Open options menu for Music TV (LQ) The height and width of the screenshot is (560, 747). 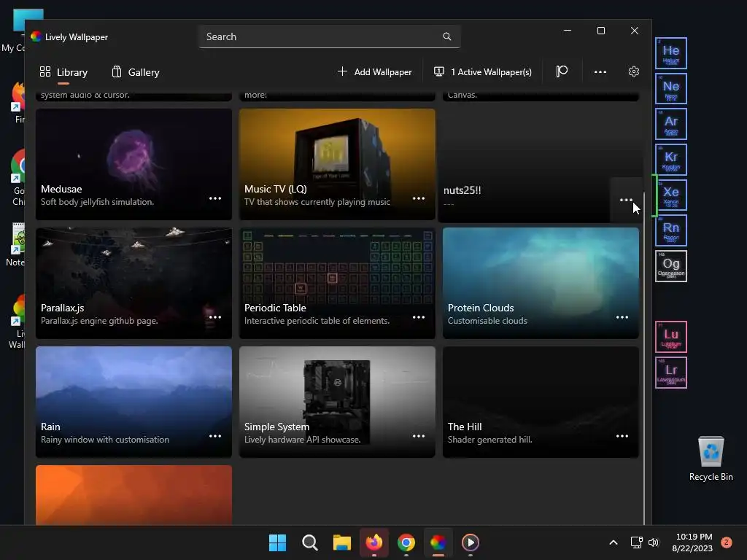[419, 198]
